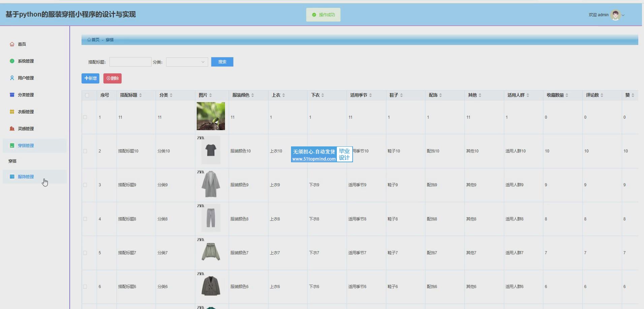Sort by 搭配标题 column arrows
This screenshot has width=644, height=309.
click(x=140, y=95)
